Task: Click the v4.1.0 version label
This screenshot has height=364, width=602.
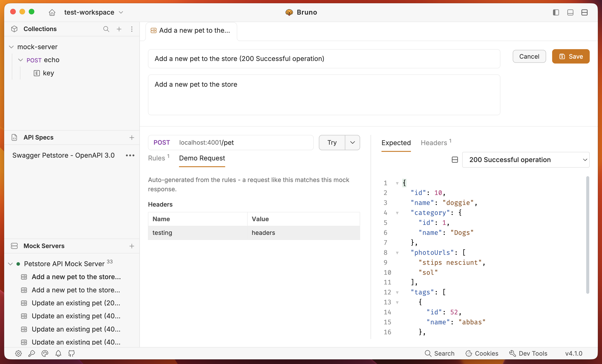Action: coord(574,353)
